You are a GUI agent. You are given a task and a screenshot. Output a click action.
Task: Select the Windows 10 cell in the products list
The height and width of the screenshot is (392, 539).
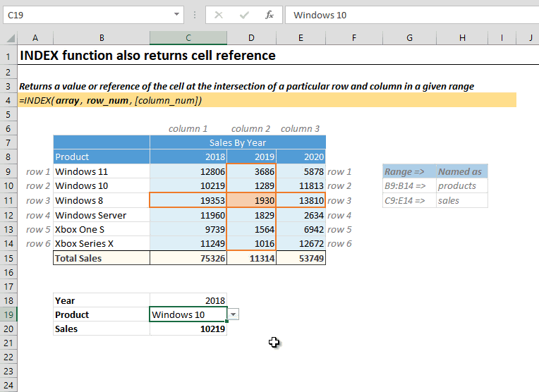point(102,185)
